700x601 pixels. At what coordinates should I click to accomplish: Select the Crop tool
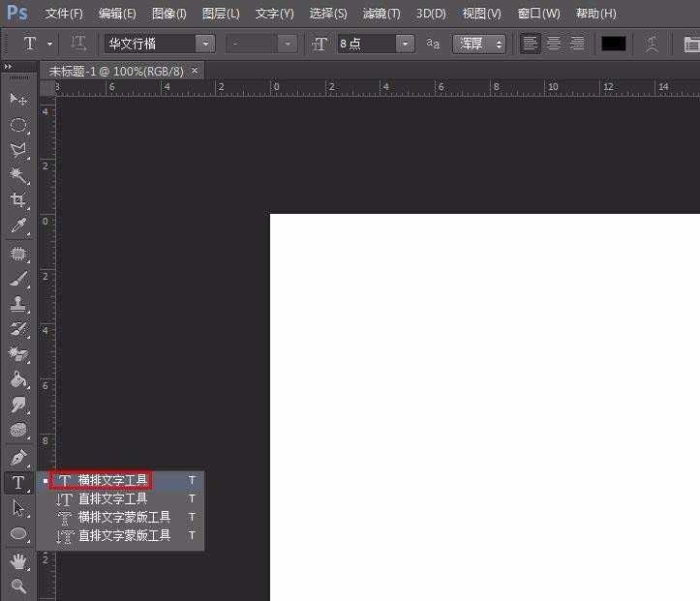pos(18,200)
